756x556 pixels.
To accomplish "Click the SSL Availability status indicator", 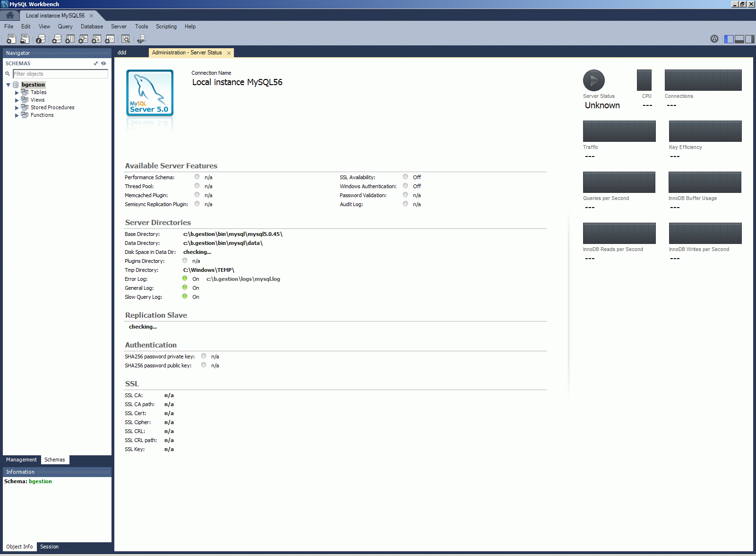I will pos(405,177).
